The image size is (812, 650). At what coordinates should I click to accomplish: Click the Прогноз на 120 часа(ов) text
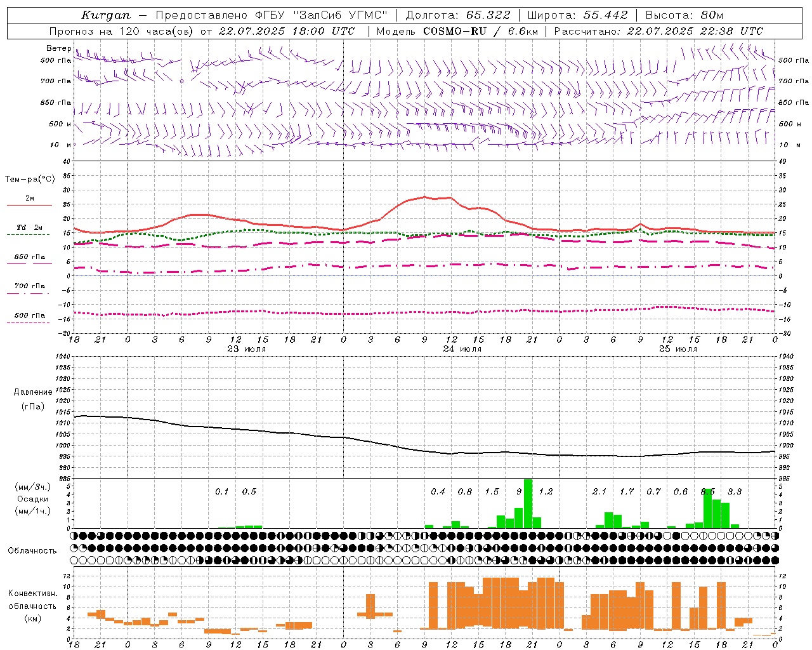pyautogui.click(x=122, y=31)
